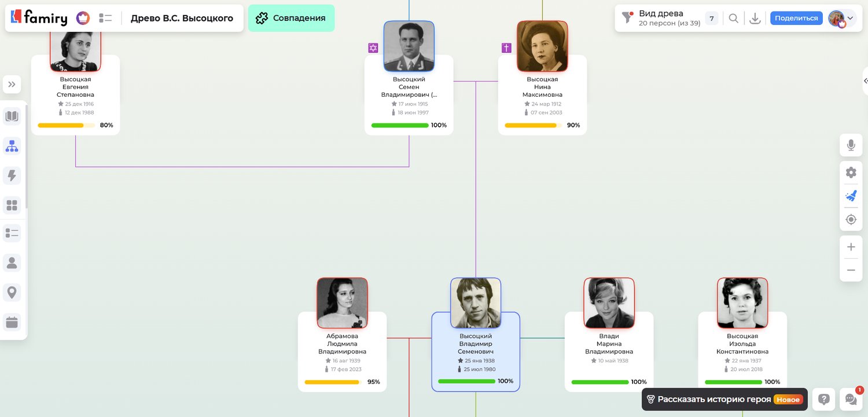
Task: Expand the left sidebar with double chevron
Action: (12, 85)
